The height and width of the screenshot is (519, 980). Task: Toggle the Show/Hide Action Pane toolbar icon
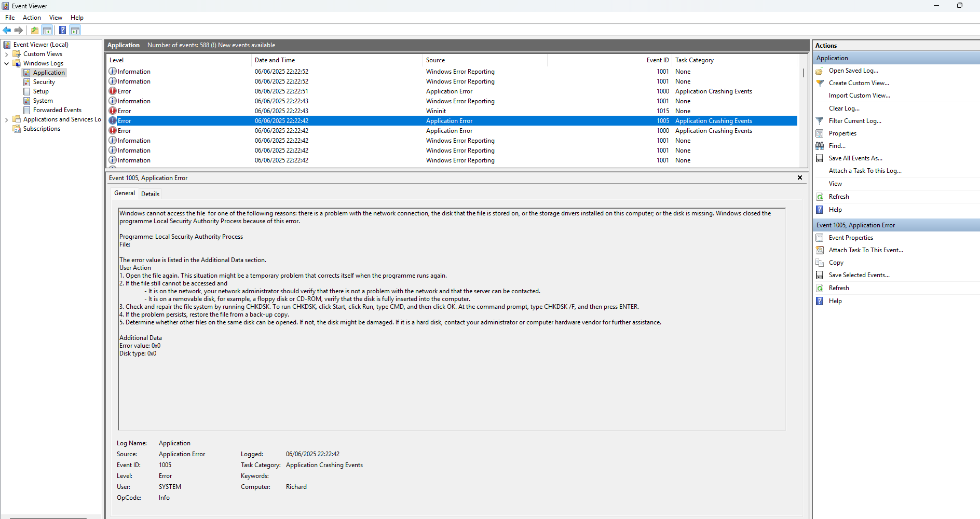pyautogui.click(x=75, y=30)
